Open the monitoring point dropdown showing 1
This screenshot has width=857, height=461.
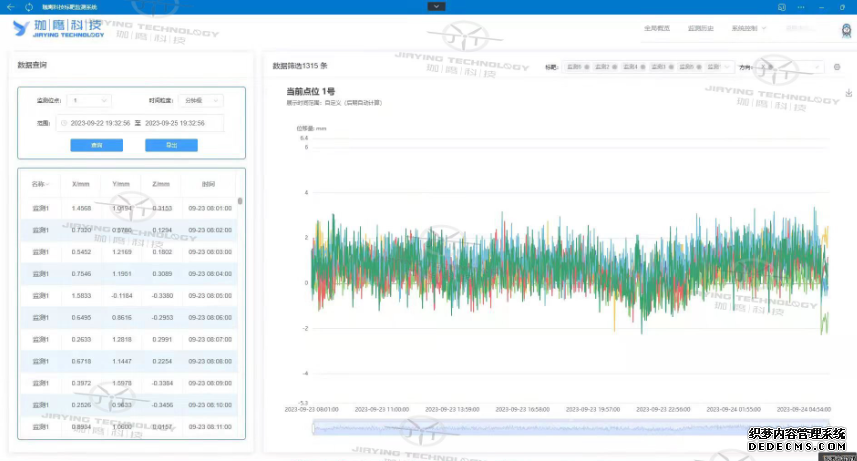coord(90,100)
